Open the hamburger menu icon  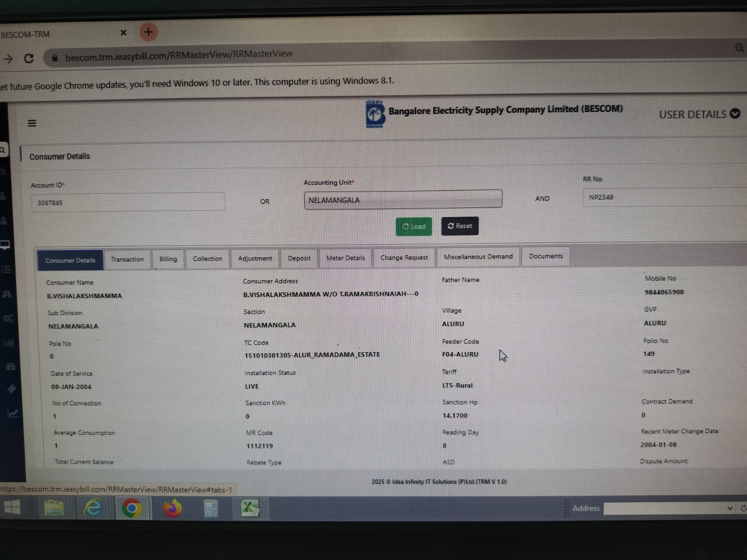[x=32, y=123]
